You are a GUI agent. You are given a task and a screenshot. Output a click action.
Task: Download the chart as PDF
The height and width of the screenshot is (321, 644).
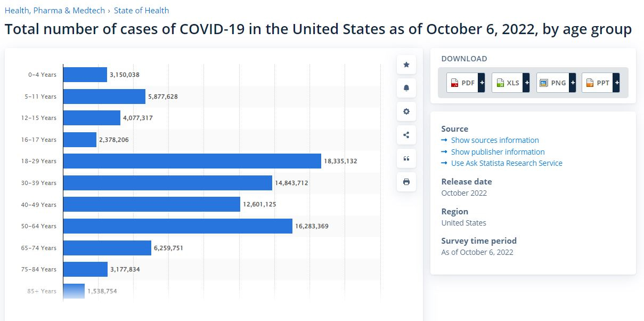(462, 83)
